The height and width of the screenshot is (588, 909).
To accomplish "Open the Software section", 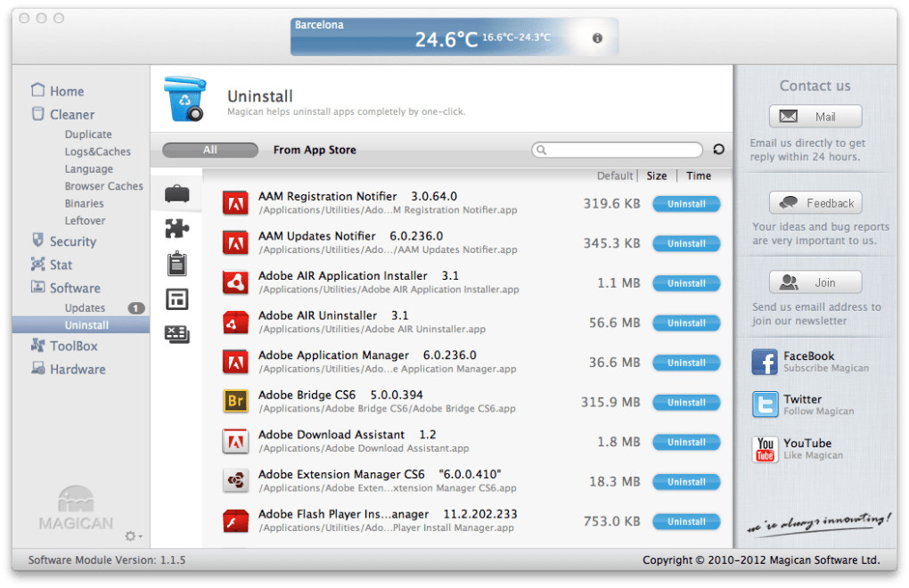I will [66, 288].
